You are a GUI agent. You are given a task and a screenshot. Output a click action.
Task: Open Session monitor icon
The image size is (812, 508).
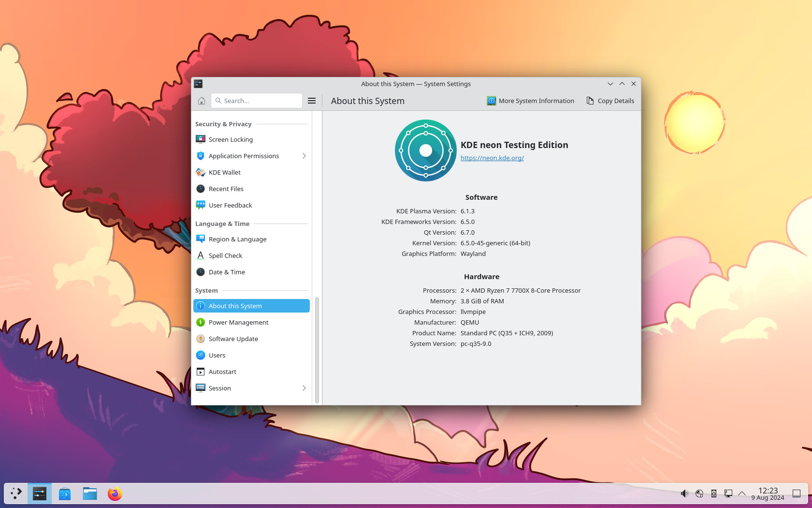(x=201, y=388)
